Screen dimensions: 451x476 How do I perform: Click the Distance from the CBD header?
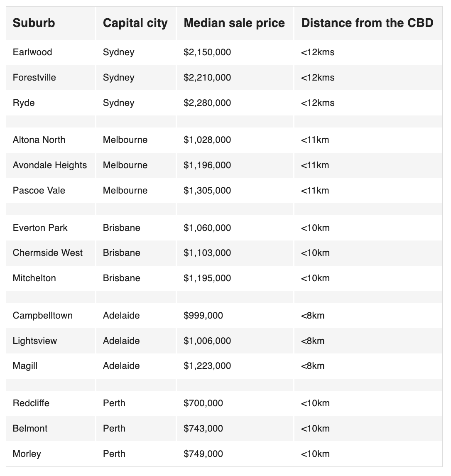[x=367, y=23]
